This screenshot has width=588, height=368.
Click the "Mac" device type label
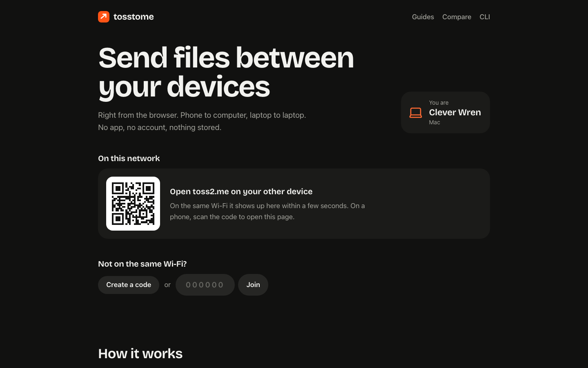(x=434, y=122)
